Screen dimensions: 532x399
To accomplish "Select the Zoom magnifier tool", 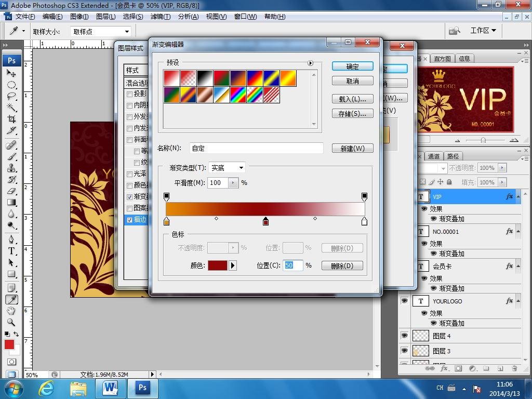I will (11, 322).
